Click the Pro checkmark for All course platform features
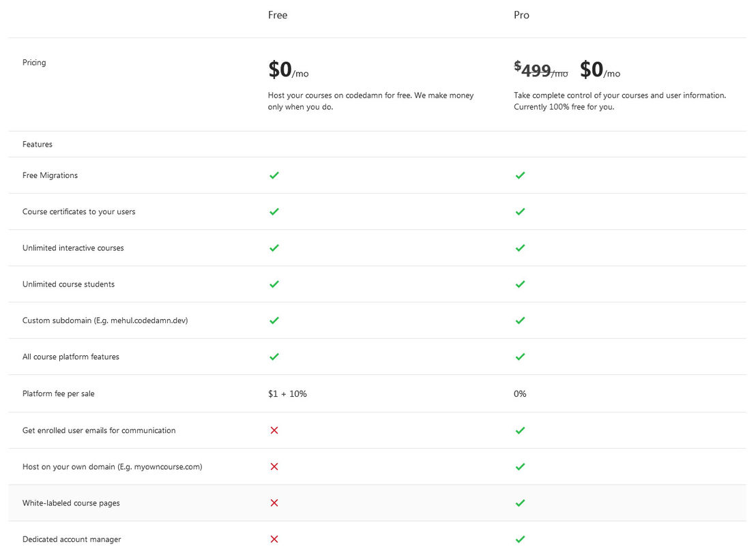756x553 pixels. point(520,357)
